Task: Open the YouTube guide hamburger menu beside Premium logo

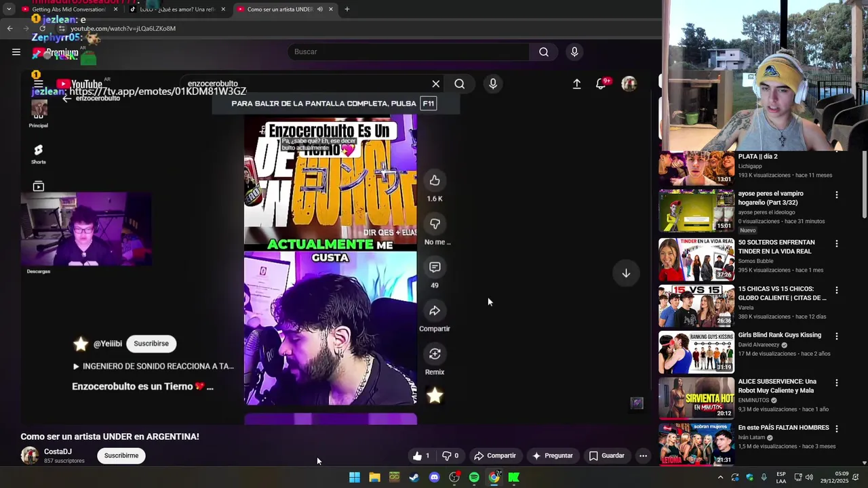Action: point(16,52)
